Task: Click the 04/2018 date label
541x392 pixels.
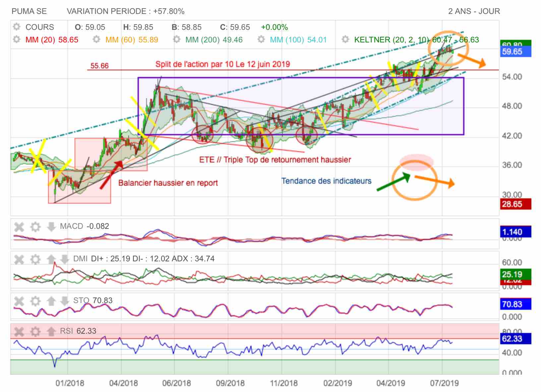Action: pyautogui.click(x=123, y=383)
